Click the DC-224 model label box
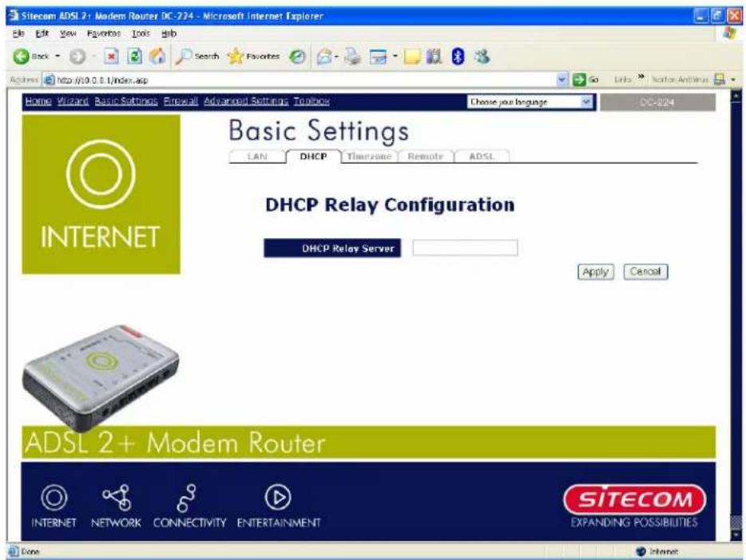 click(657, 102)
